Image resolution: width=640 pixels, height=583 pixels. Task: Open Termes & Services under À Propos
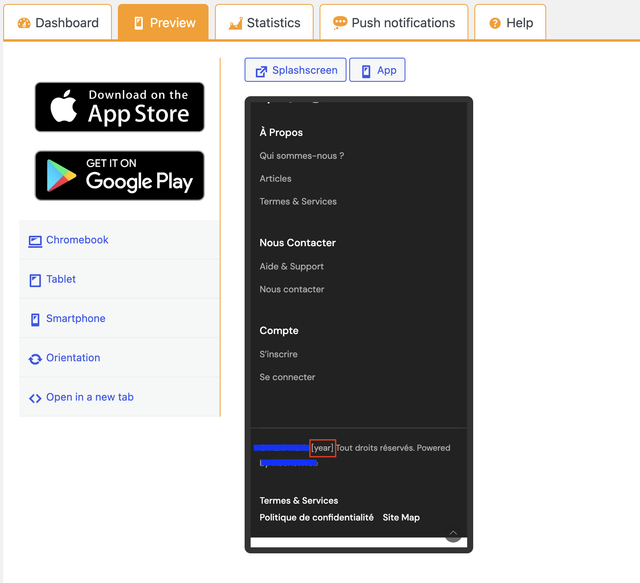298,201
